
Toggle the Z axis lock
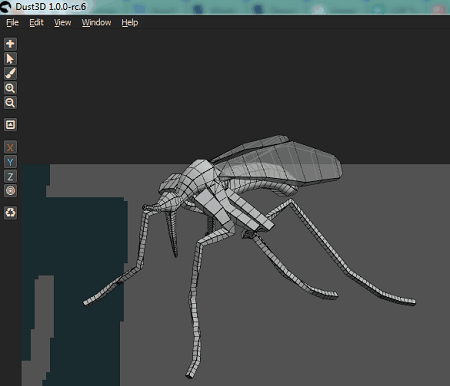[10, 176]
